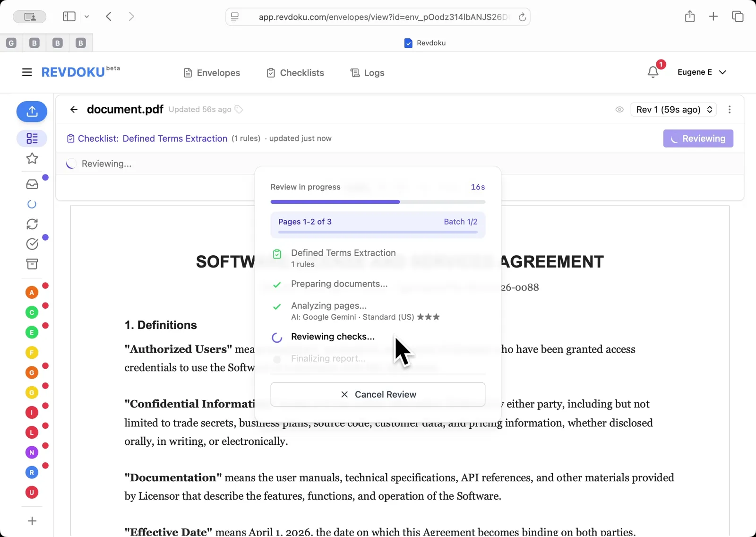The image size is (756, 537).
Task: Click the add member plus button in sidebar
Action: point(32,521)
